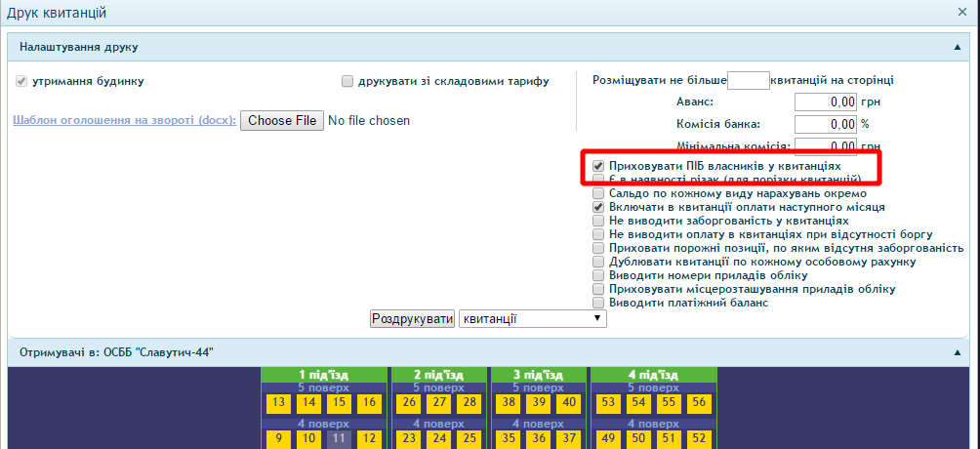Image resolution: width=980 pixels, height=449 pixels.
Task: Click the квитанцій на сторінці count field
Action: [749, 81]
